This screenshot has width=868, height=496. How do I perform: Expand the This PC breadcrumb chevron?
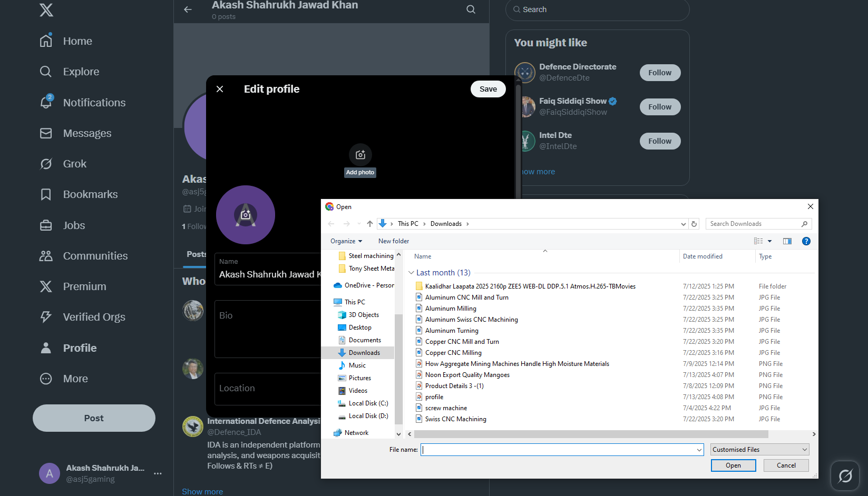click(x=424, y=224)
